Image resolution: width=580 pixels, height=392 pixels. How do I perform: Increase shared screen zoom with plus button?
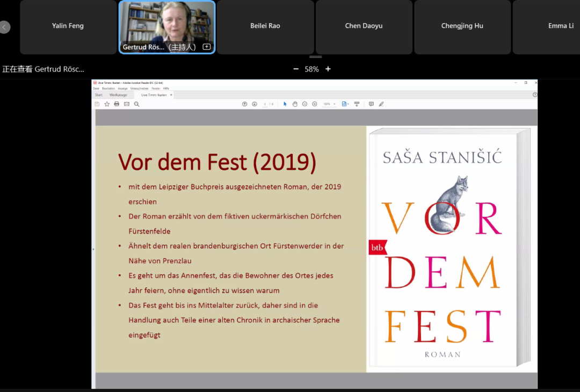click(x=328, y=69)
